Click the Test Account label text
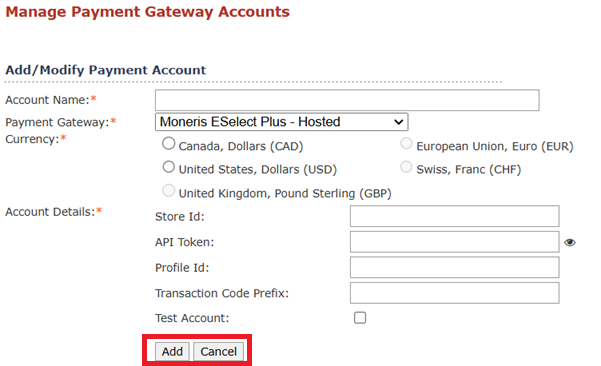Image resolution: width=601 pixels, height=366 pixels. pyautogui.click(x=192, y=318)
